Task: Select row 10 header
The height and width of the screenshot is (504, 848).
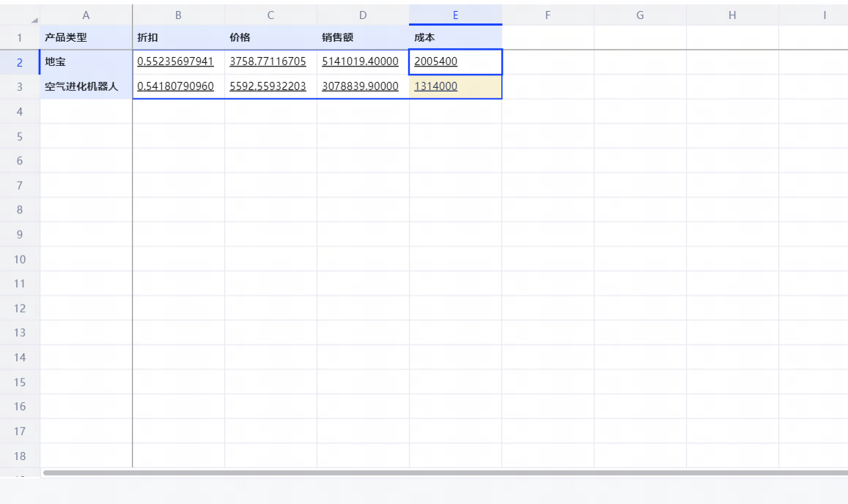Action: click(x=20, y=259)
